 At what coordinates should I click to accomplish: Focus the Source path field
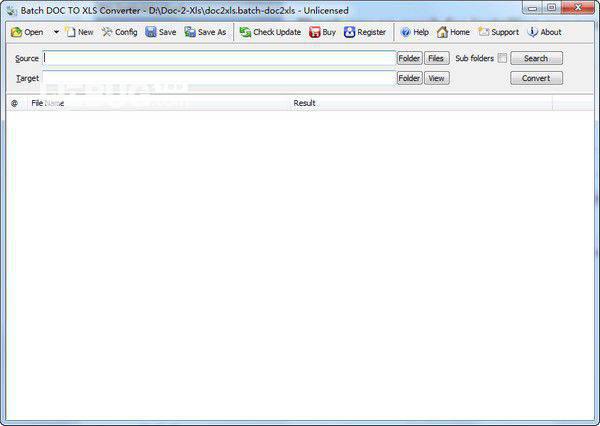click(x=219, y=58)
